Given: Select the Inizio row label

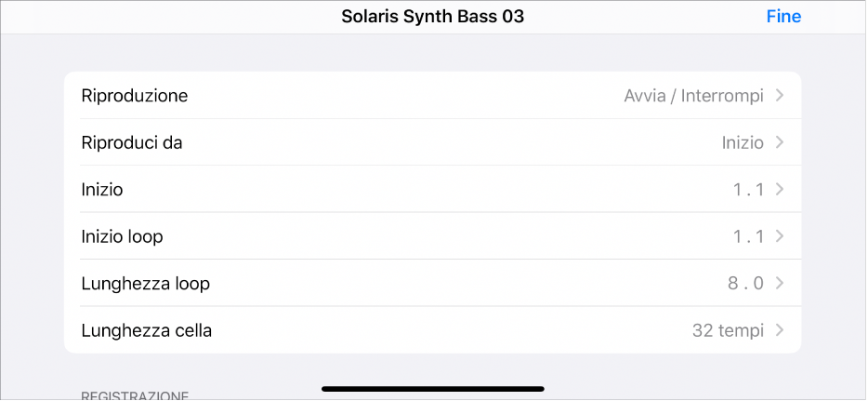Looking at the screenshot, I should pyautogui.click(x=102, y=190).
